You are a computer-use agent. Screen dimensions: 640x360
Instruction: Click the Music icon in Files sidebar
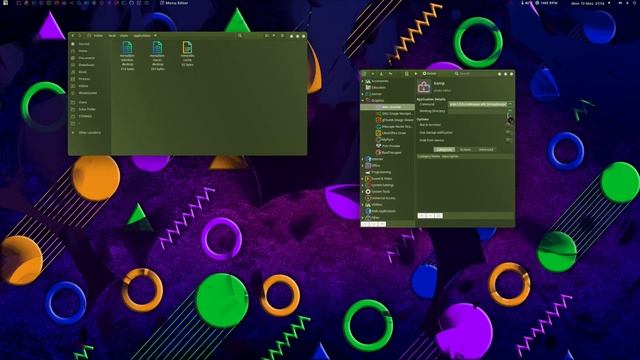coord(73,72)
